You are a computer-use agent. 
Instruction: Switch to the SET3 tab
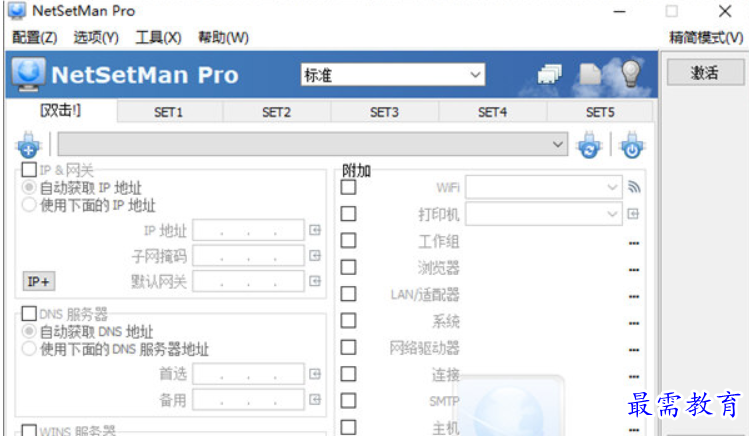coord(384,112)
